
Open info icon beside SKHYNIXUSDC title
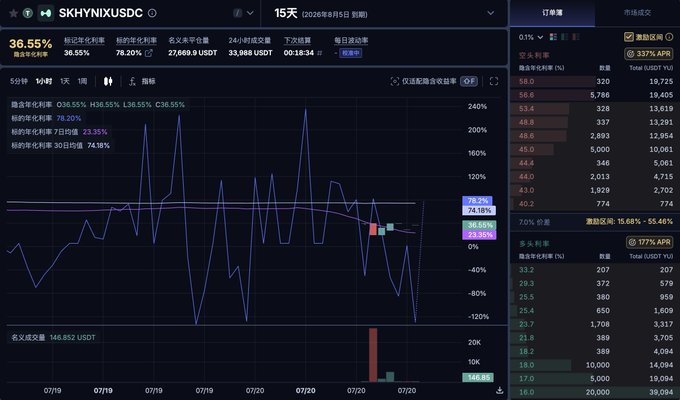pos(152,13)
